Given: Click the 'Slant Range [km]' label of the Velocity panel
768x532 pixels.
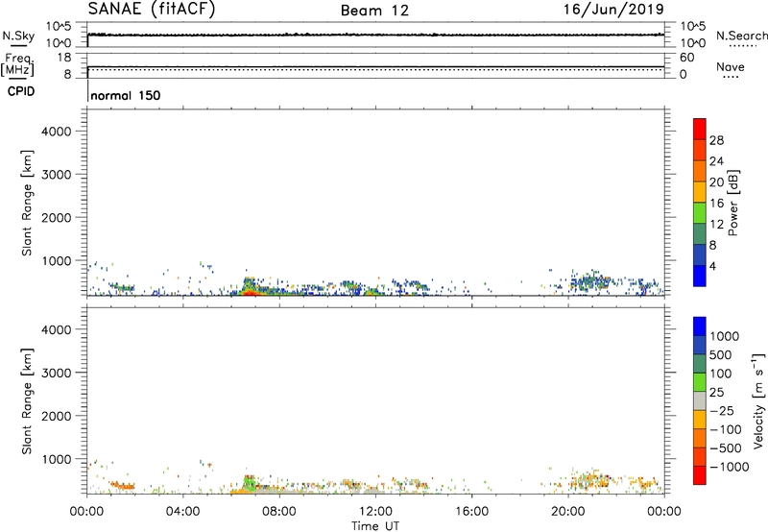Looking at the screenshot, I should (27, 401).
